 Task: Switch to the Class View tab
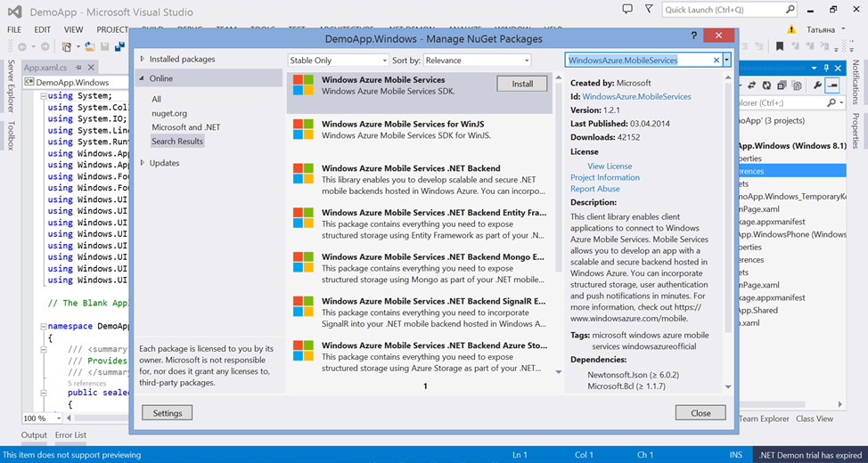(x=815, y=418)
